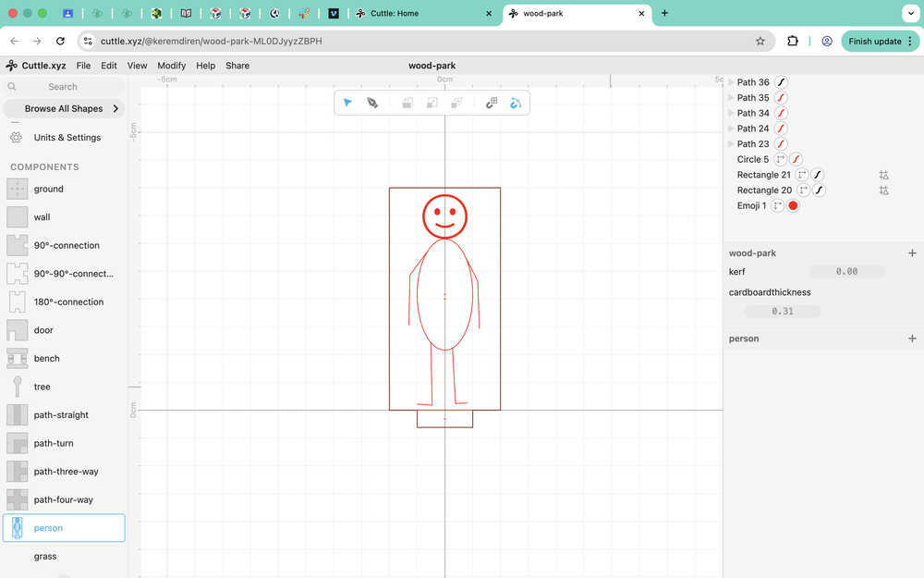The height and width of the screenshot is (578, 924).
Task: Select the Pen tool in toolbar
Action: tap(372, 103)
